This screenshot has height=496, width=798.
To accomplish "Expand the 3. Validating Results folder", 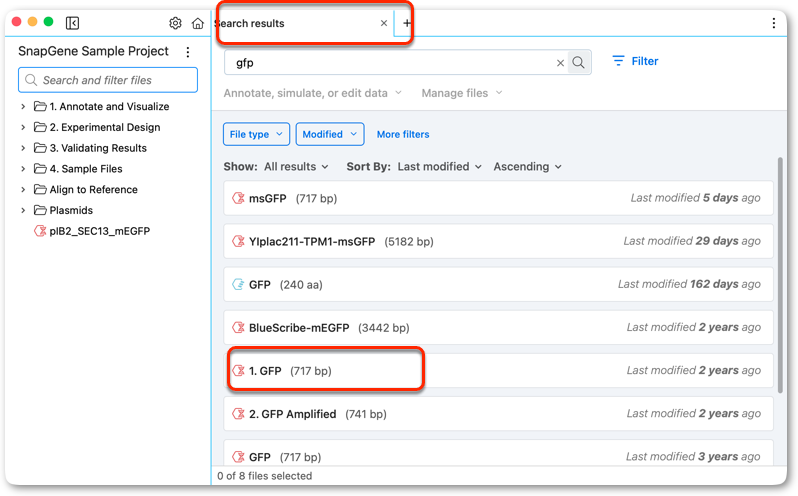I will pyautogui.click(x=23, y=148).
